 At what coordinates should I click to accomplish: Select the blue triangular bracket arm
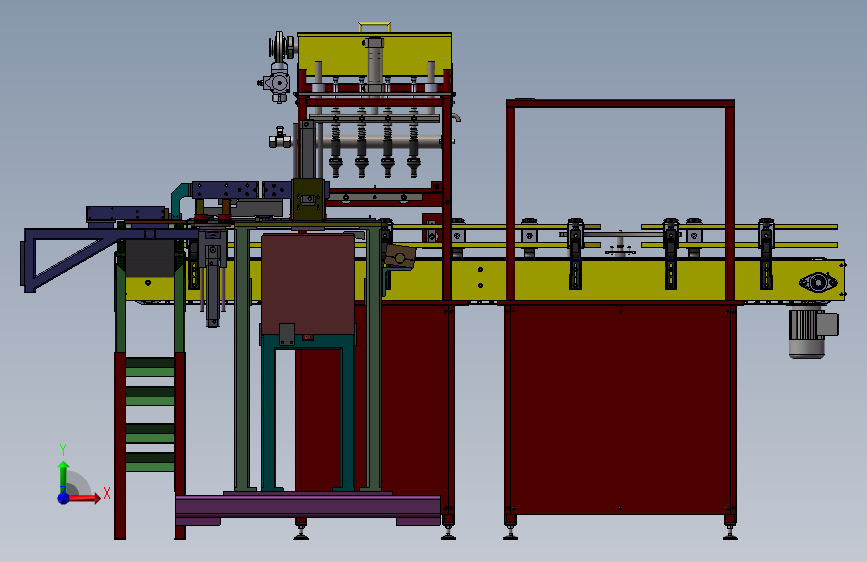pyautogui.click(x=72, y=259)
